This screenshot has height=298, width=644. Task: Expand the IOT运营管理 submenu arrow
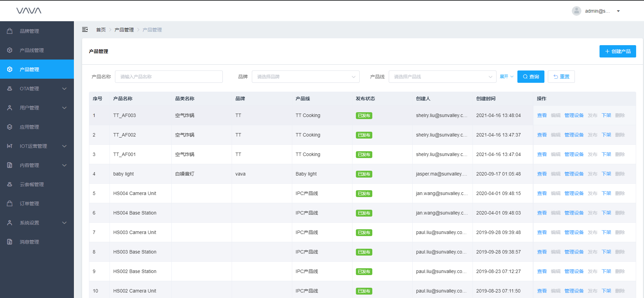(64, 146)
